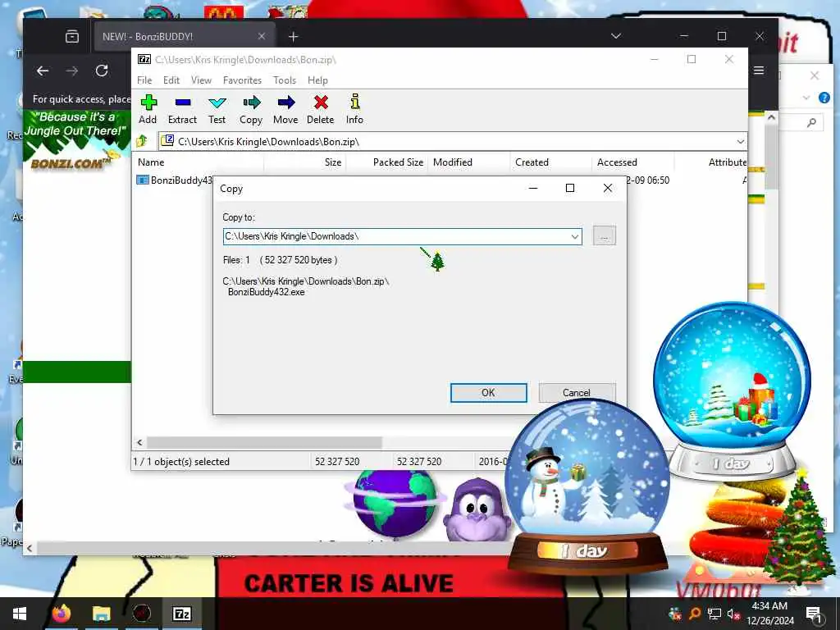Expand the 7-Zip address bar dropdown

pos(740,141)
